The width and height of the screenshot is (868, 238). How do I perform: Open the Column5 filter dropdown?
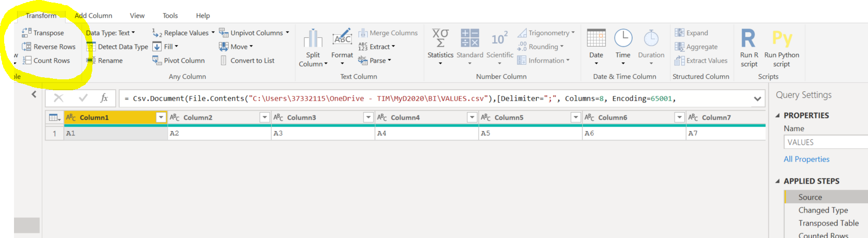pyautogui.click(x=576, y=118)
